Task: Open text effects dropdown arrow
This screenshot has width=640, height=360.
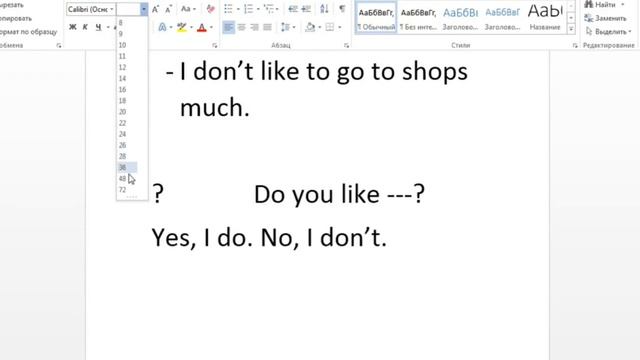Action: tap(171, 27)
